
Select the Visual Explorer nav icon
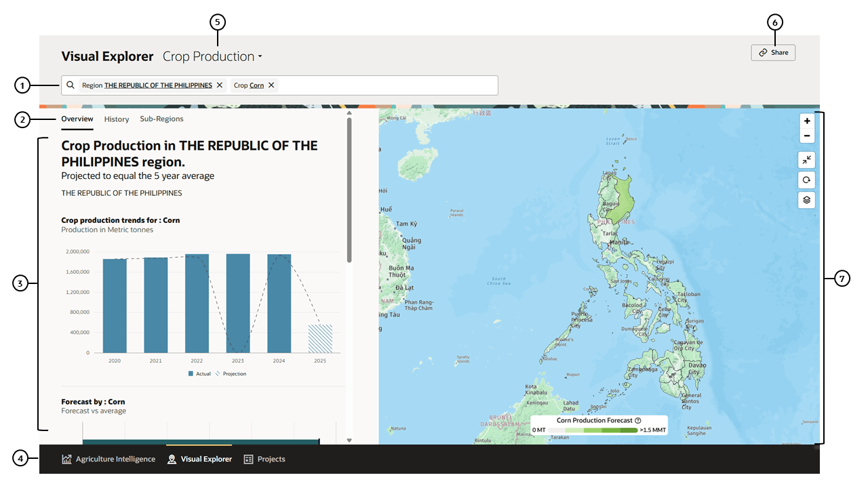(172, 459)
